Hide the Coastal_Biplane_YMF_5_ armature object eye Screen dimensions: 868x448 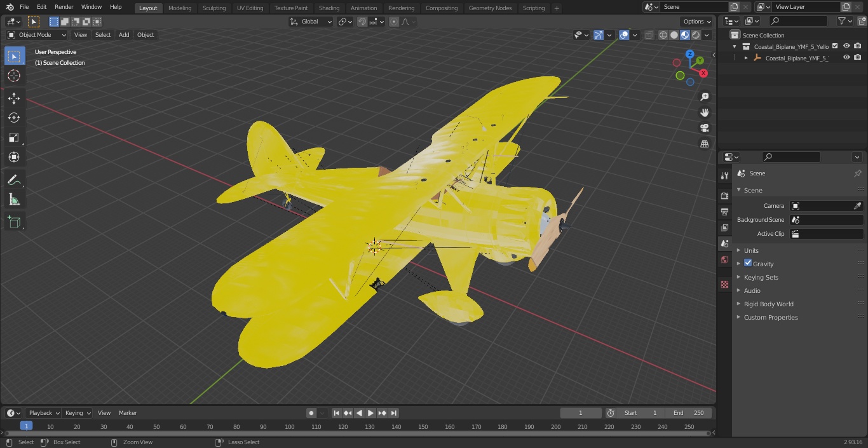coord(846,57)
